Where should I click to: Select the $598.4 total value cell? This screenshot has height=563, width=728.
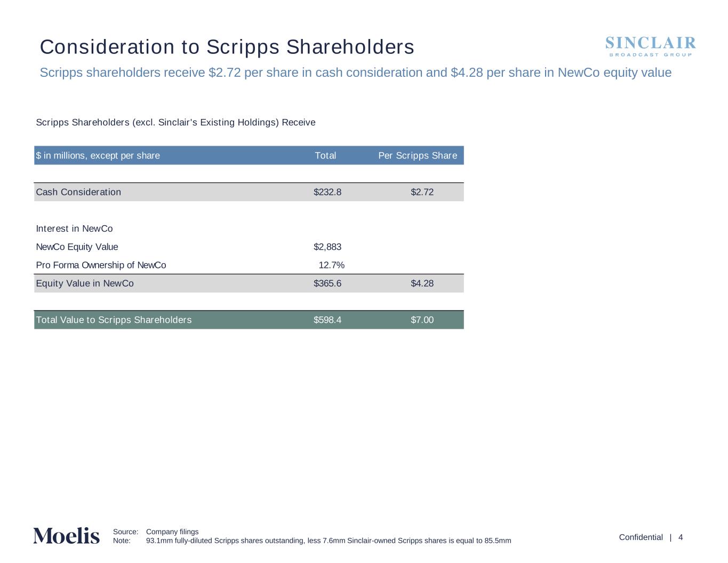[327, 320]
